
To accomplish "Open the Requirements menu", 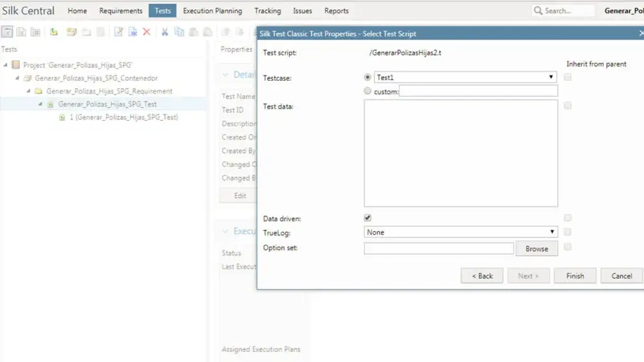I will point(121,11).
